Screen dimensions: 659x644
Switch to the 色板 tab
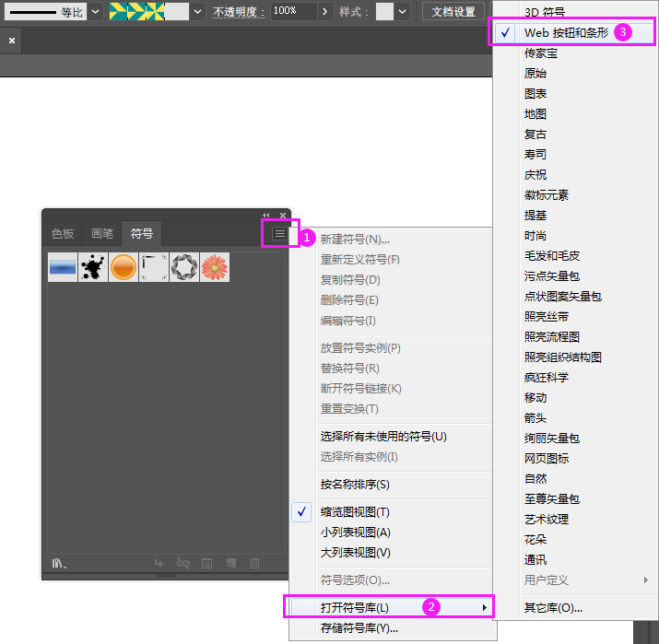pos(63,234)
